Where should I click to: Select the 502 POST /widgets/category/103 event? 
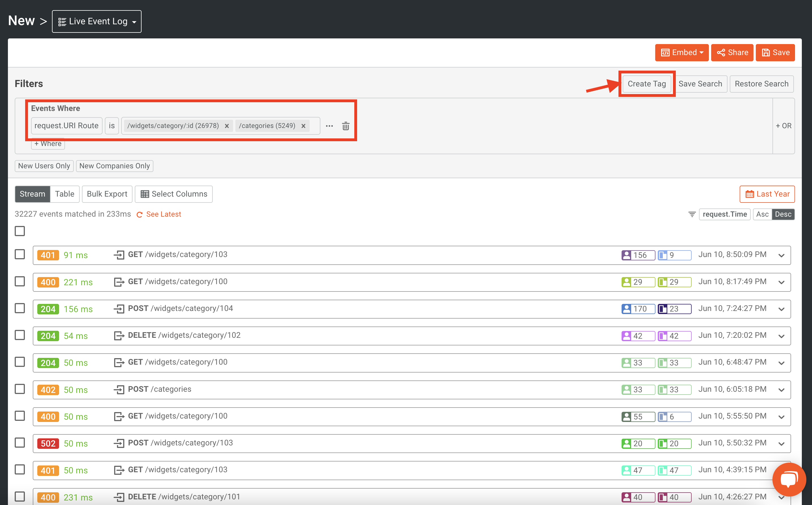(x=19, y=443)
